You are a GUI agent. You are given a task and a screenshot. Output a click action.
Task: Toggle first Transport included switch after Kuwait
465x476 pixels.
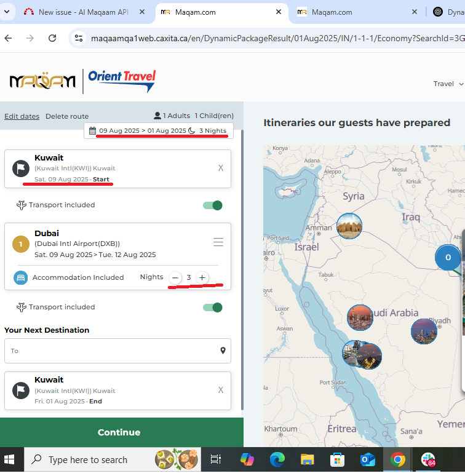click(x=213, y=205)
